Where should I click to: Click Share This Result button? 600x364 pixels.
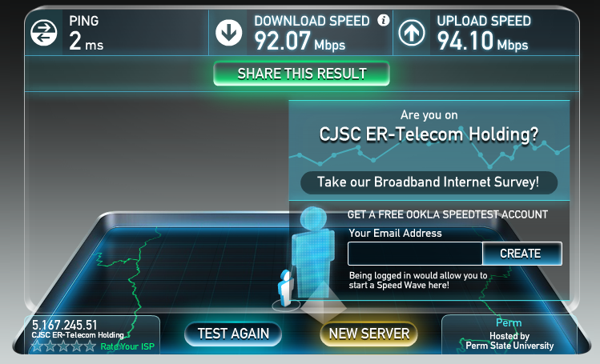[301, 74]
